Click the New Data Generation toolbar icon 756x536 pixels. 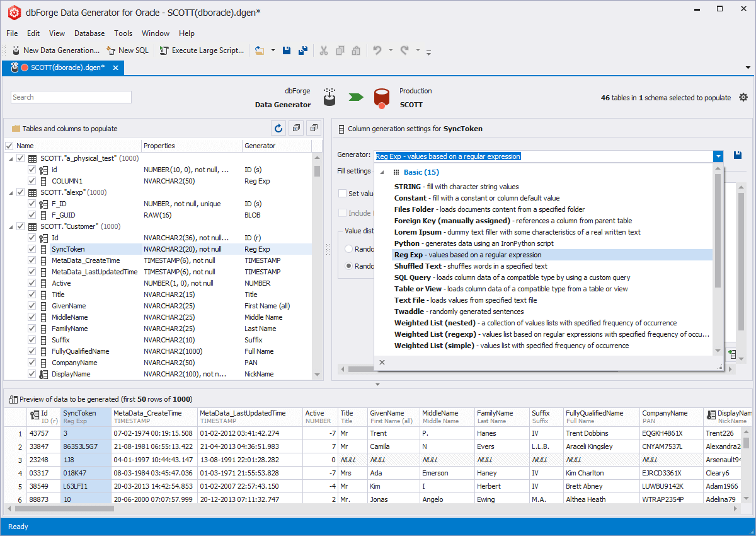coord(16,50)
